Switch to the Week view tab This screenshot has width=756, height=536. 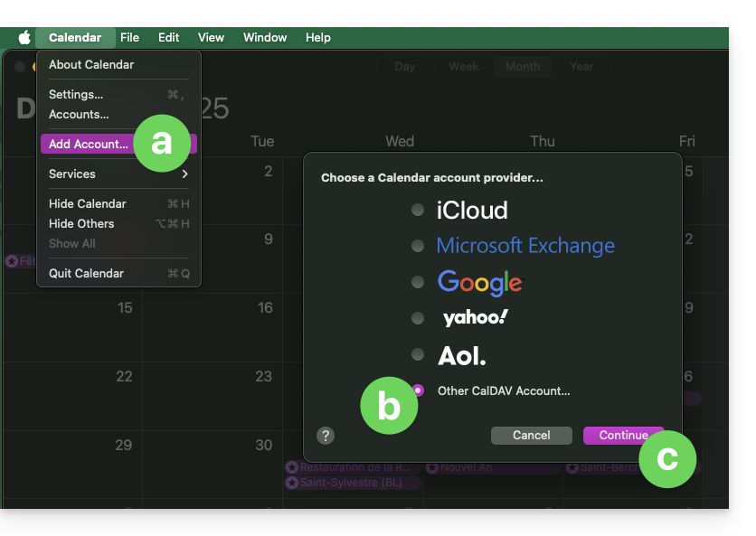click(x=464, y=66)
